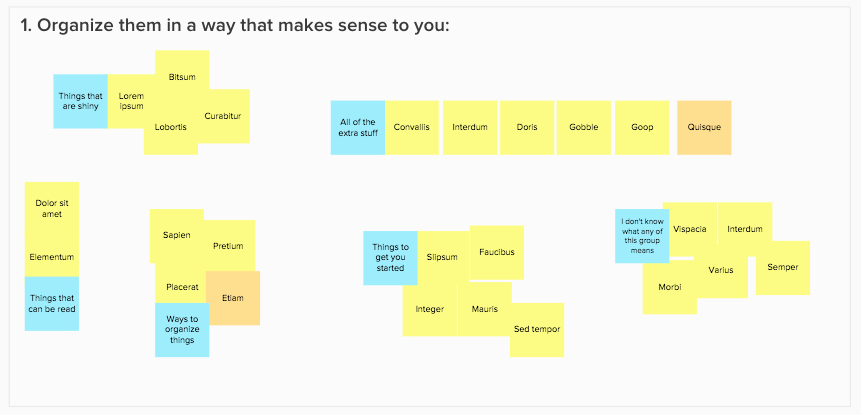This screenshot has height=415, width=861.
Task: Select the 'All of the extra stuff' note
Action: tap(357, 127)
